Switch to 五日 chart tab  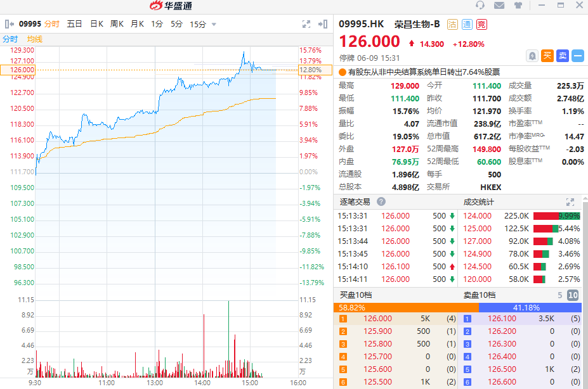74,24
